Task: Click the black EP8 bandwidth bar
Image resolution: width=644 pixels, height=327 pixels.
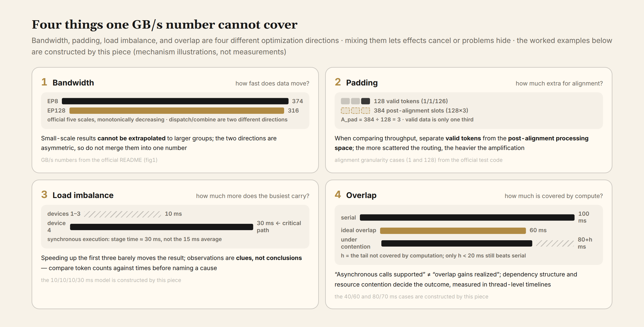Action: [x=175, y=101]
